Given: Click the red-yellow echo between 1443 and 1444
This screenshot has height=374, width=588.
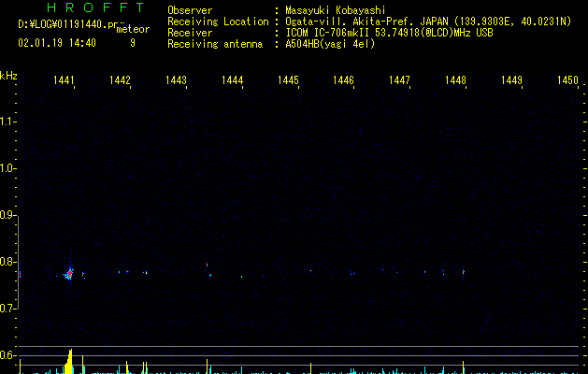Looking at the screenshot, I should [207, 265].
